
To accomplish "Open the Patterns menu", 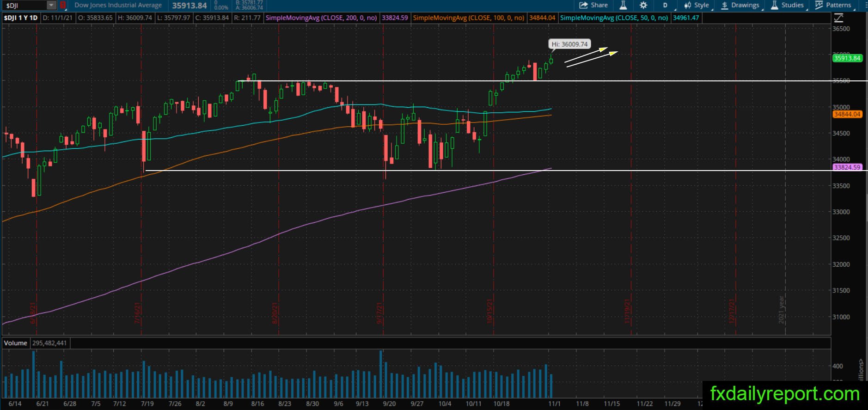I will point(833,5).
